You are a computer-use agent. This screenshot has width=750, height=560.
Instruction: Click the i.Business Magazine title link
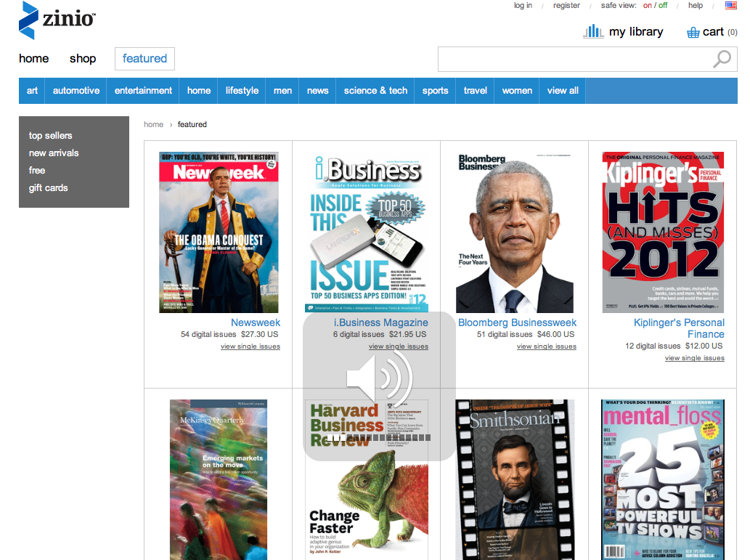point(380,322)
